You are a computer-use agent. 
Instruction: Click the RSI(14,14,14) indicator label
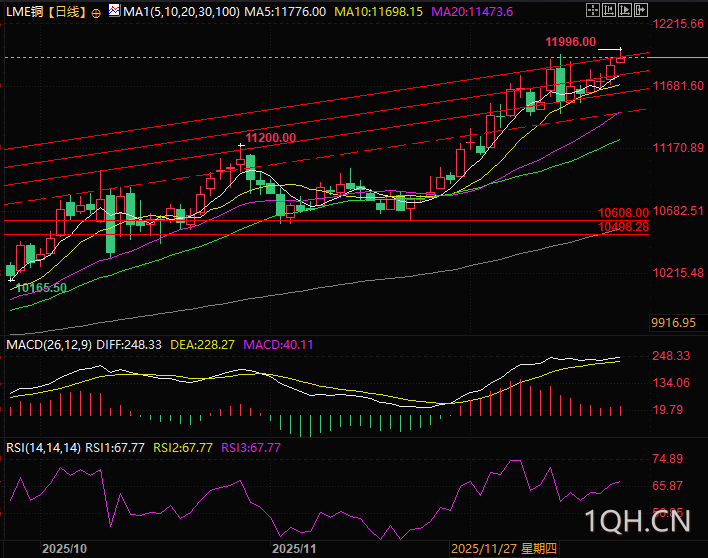[x=43, y=448]
